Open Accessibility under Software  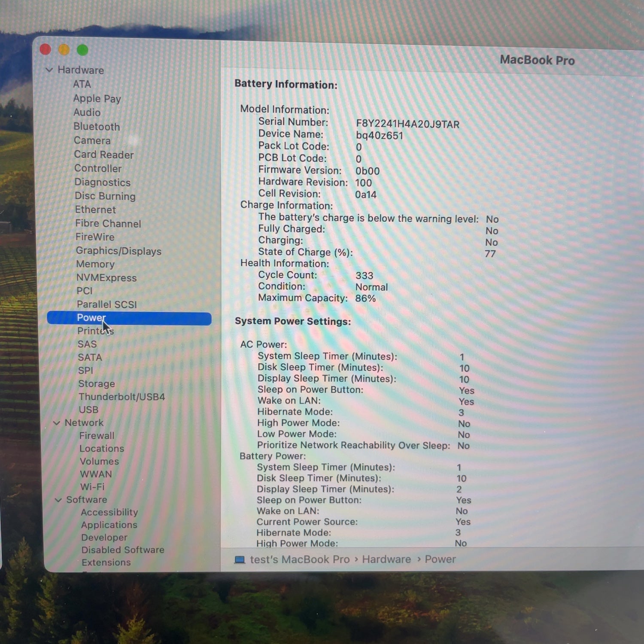point(109,512)
